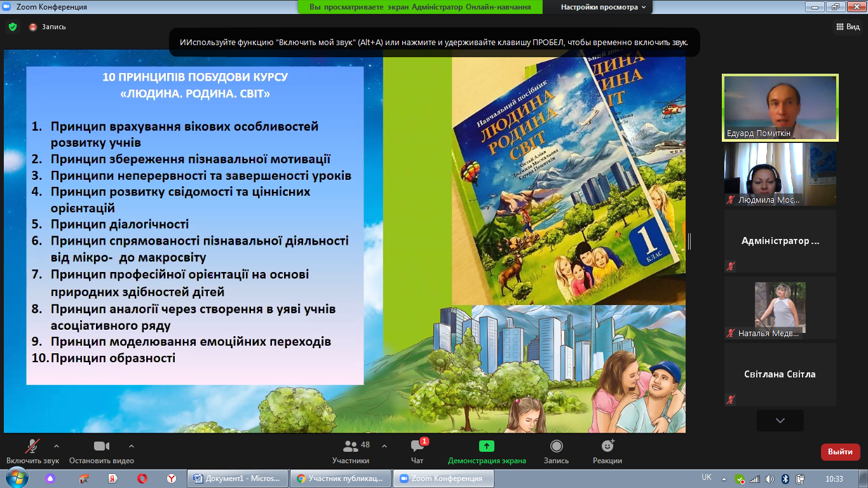Switch to the Документ1 Microsoft Word taskbar item

tap(238, 478)
